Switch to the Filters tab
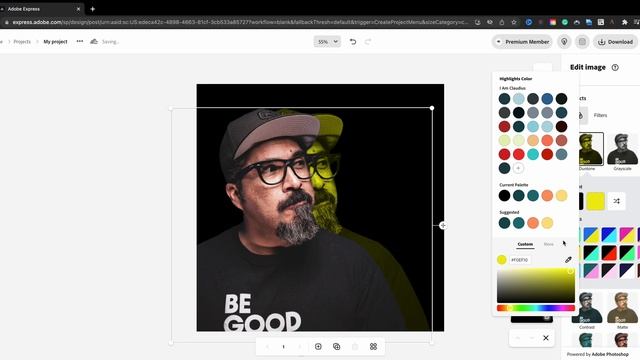The image size is (640, 360). pos(600,116)
